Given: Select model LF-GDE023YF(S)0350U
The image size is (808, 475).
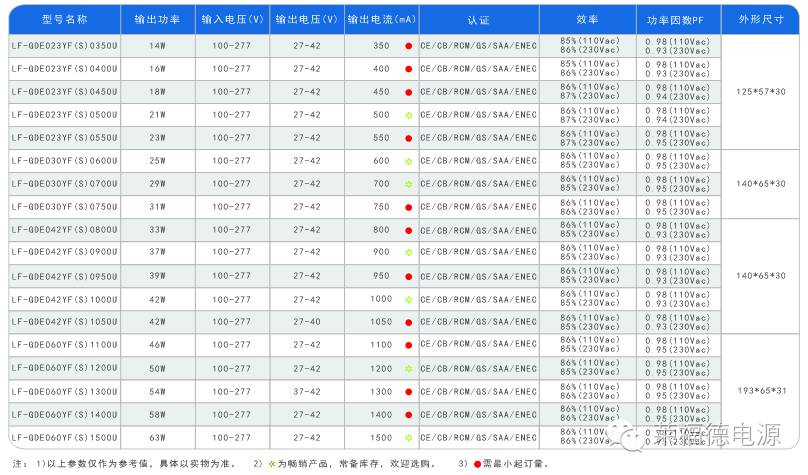Looking at the screenshot, I should pyautogui.click(x=64, y=46).
